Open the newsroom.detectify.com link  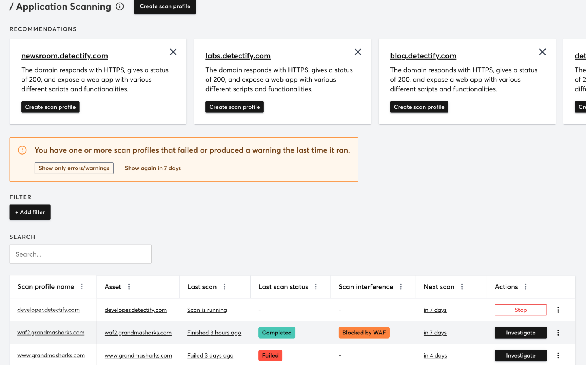(x=64, y=56)
